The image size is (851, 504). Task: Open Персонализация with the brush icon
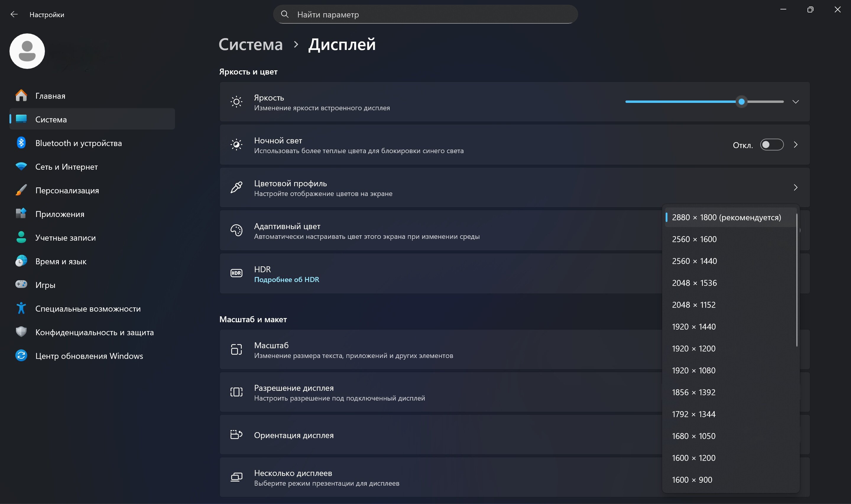[x=21, y=190]
